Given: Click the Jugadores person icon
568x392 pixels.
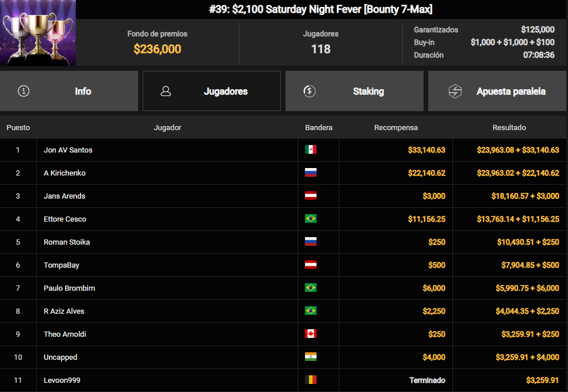Looking at the screenshot, I should (x=166, y=91).
